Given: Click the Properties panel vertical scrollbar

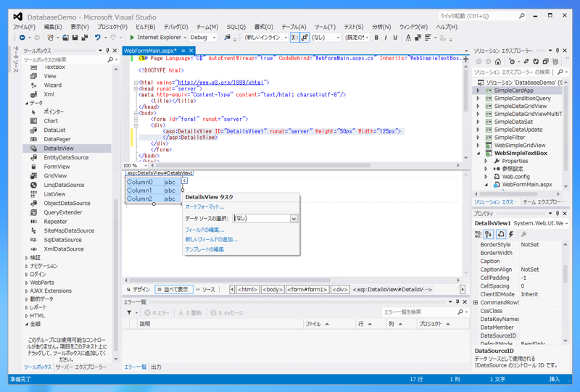Looking at the screenshot, I should pos(565,274).
